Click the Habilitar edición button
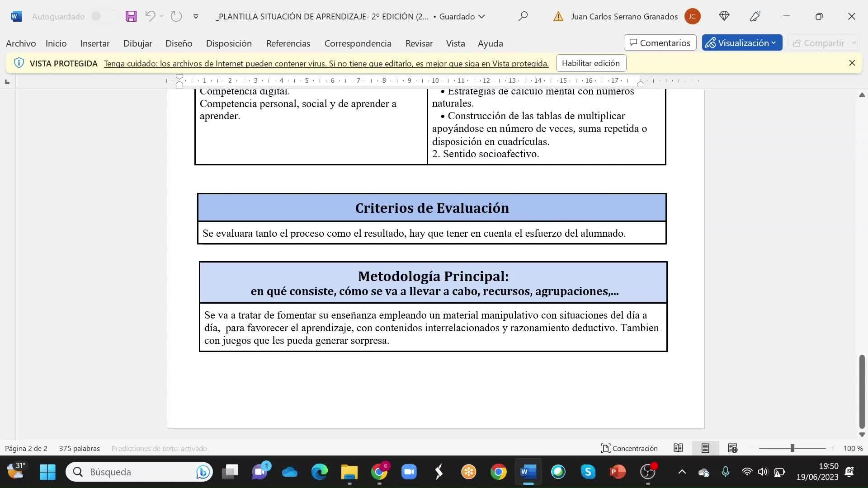The width and height of the screenshot is (868, 488). coord(590,63)
